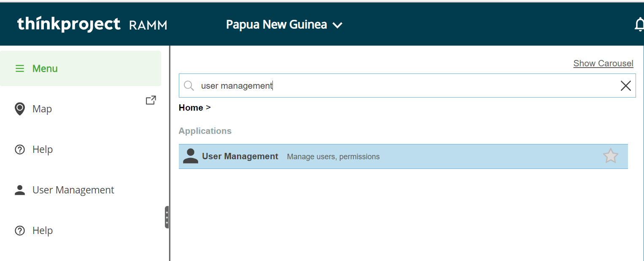
Task: Expand the Papua New Guinea region dropdown
Action: click(x=284, y=25)
